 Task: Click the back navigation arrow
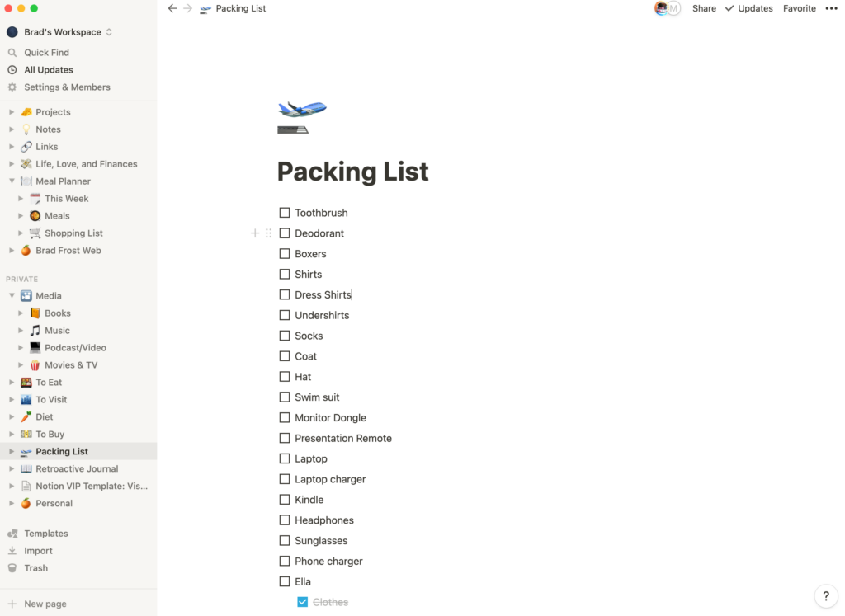point(172,8)
